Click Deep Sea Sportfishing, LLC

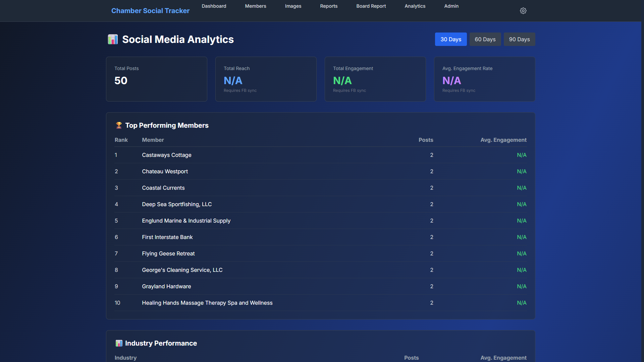coord(177,204)
